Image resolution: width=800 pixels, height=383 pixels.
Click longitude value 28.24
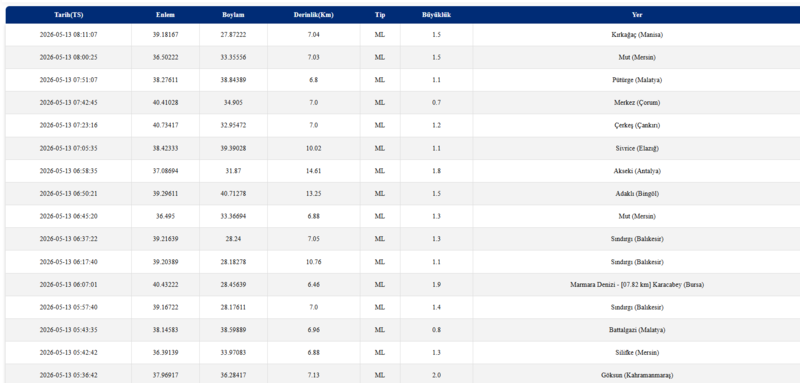coord(233,239)
